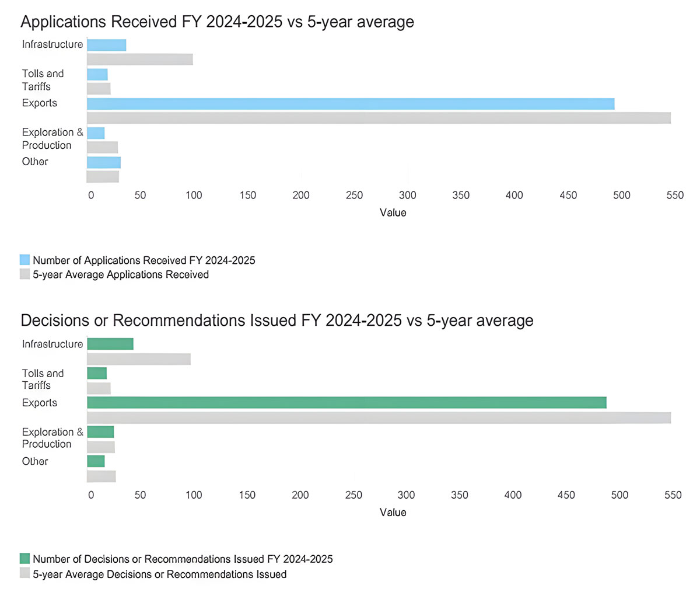The width and height of the screenshot is (700, 592).
Task: Click the Infrastructure label in the top chart
Action: click(x=52, y=44)
